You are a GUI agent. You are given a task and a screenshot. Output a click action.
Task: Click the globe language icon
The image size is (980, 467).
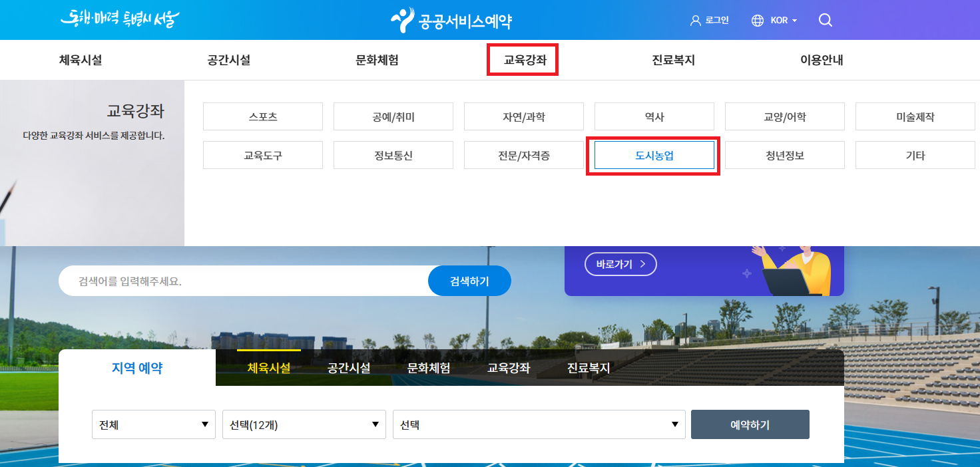(756, 20)
